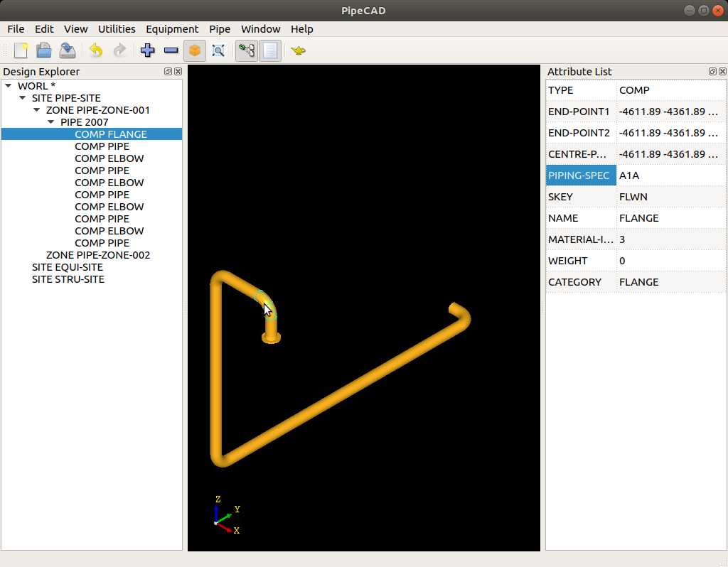Screen dimensions: 728x567
Task: Click the TYPE value COMP cell
Action: pyautogui.click(x=671, y=90)
